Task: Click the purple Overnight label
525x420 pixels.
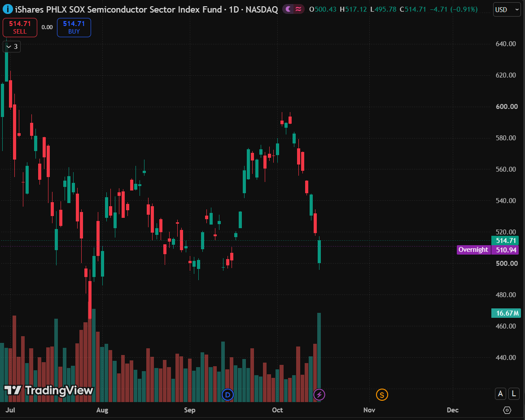Action: pos(473,250)
